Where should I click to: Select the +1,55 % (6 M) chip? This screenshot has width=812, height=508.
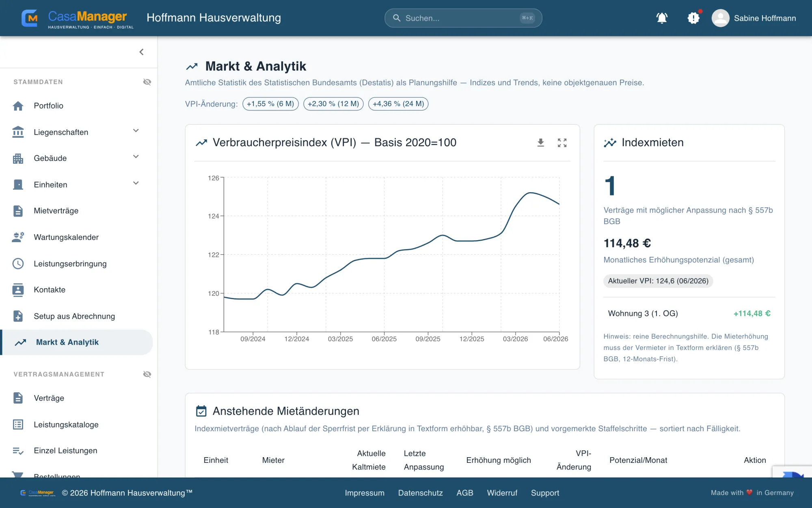[270, 104]
